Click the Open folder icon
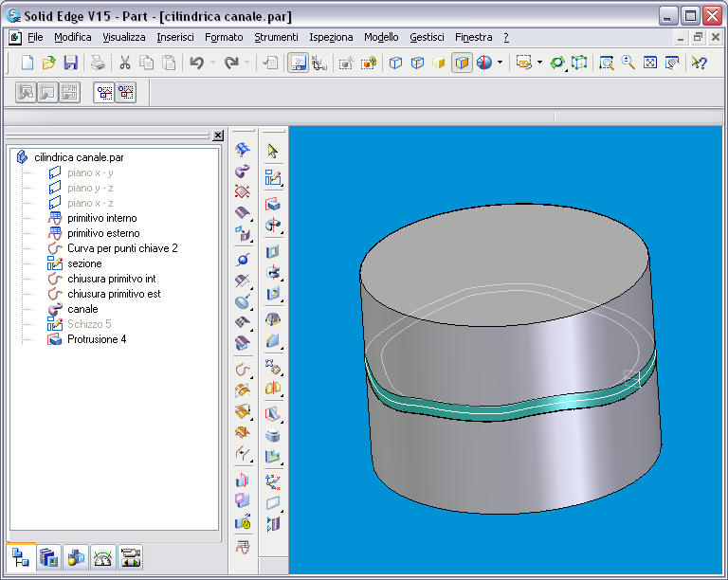This screenshot has height=580, width=728. 48,63
